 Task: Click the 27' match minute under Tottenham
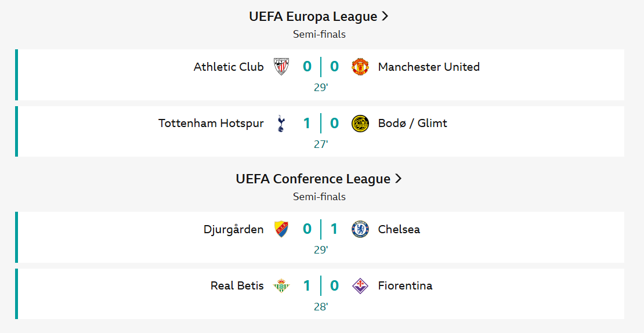click(321, 144)
